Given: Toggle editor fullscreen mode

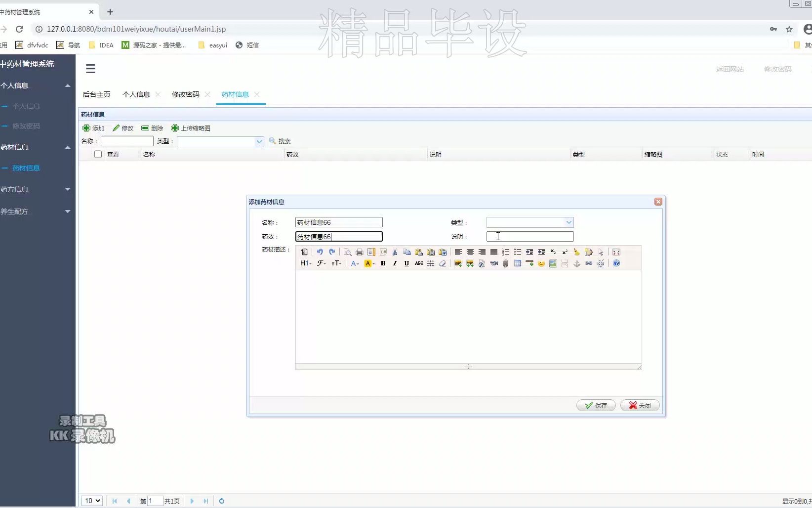Looking at the screenshot, I should [616, 252].
